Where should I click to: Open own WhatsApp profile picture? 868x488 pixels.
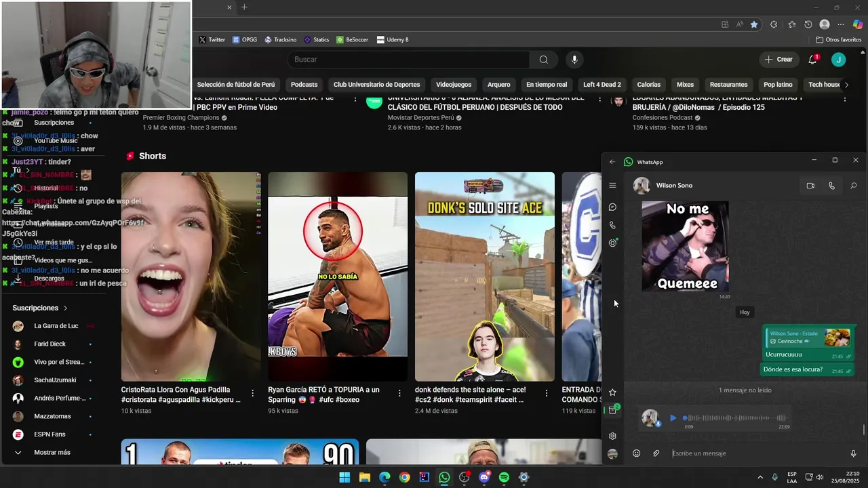612,454
